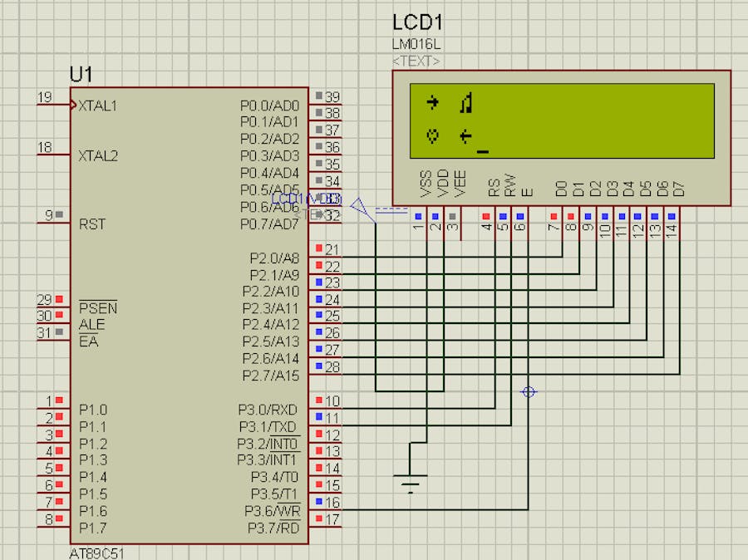This screenshot has width=748, height=560.
Task: Click the RST pin label
Action: [x=92, y=224]
